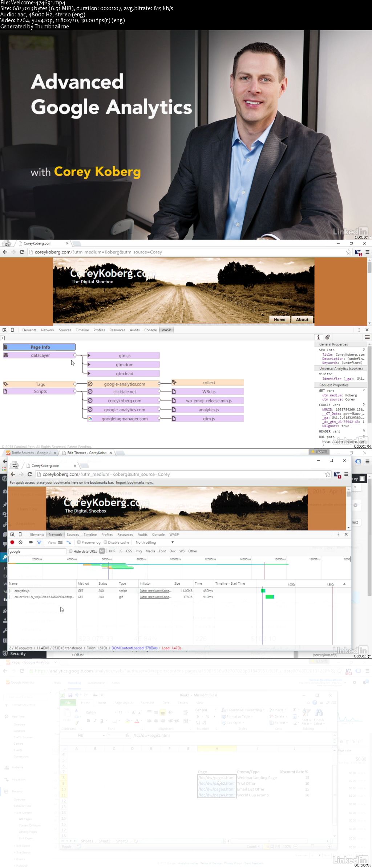Go back in the browser showing the Network panel
The image size is (372, 868).
(13, 474)
